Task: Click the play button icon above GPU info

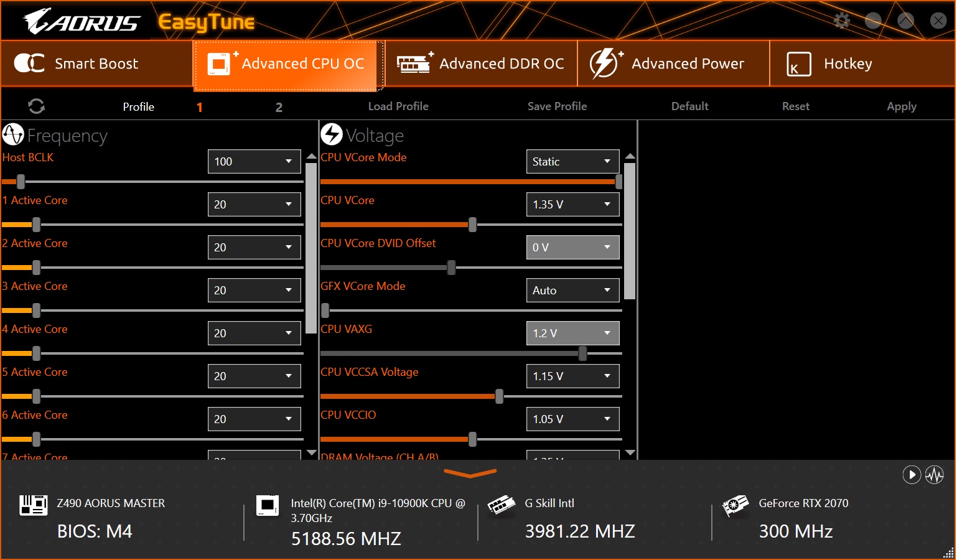Action: pyautogui.click(x=912, y=475)
